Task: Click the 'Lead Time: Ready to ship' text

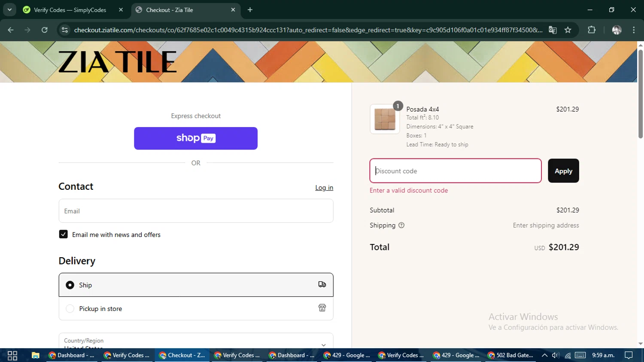Action: (x=437, y=144)
